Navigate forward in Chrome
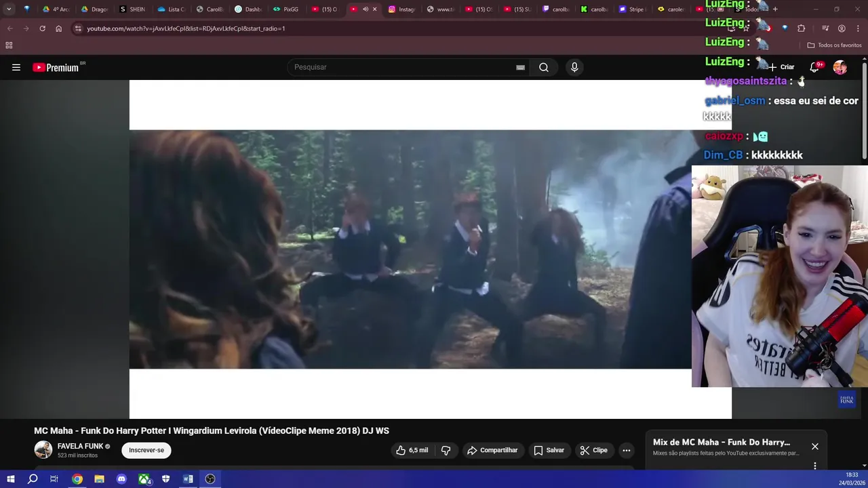 point(26,28)
